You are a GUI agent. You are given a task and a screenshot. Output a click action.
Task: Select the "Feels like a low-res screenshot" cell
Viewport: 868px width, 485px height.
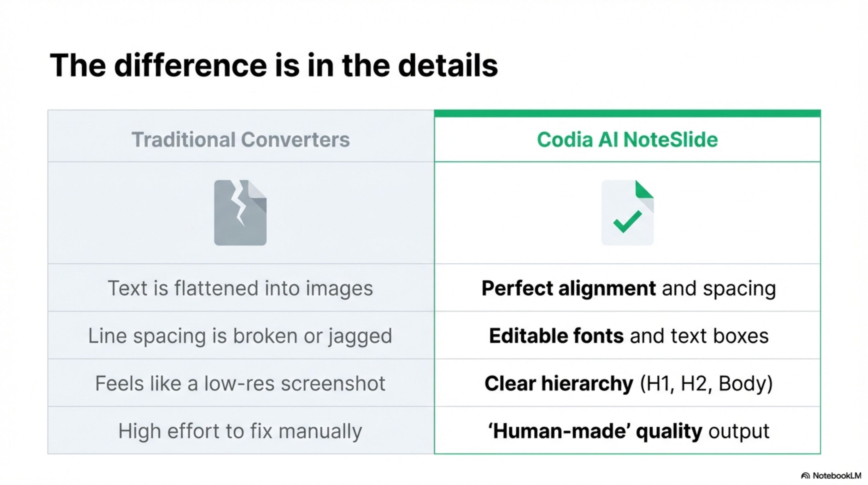(240, 383)
